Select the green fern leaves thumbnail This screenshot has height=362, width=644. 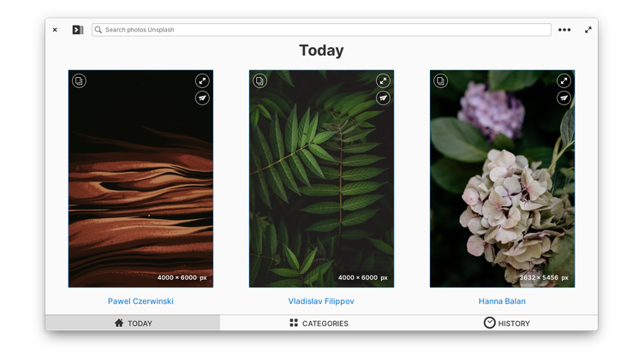tap(321, 179)
